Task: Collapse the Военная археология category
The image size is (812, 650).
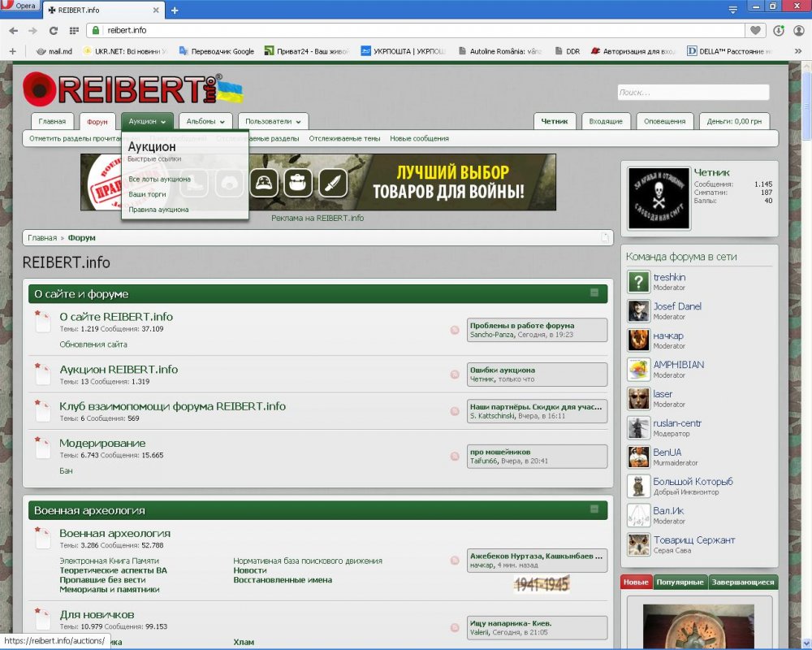Action: (x=594, y=509)
